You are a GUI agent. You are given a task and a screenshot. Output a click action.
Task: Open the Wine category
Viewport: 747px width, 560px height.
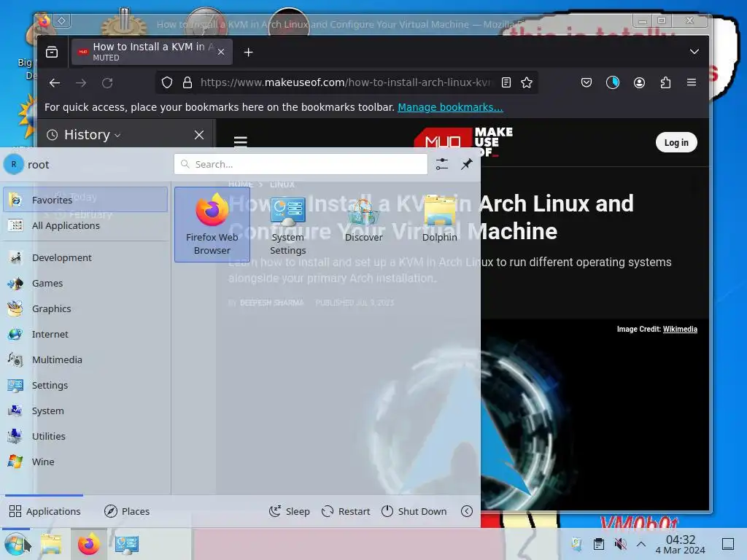85,462
